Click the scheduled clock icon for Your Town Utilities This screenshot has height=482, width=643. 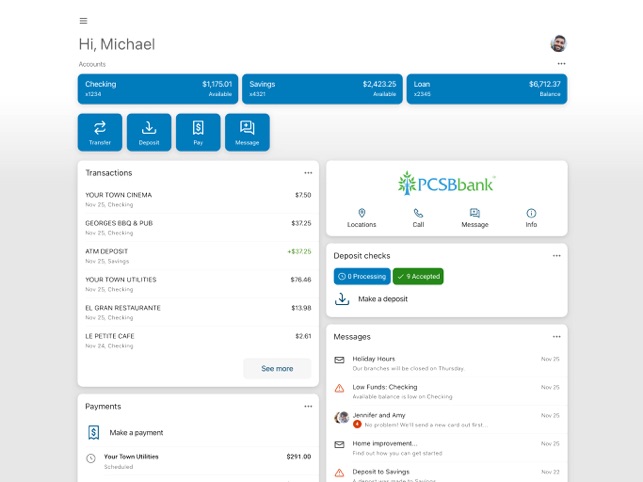coord(91,458)
